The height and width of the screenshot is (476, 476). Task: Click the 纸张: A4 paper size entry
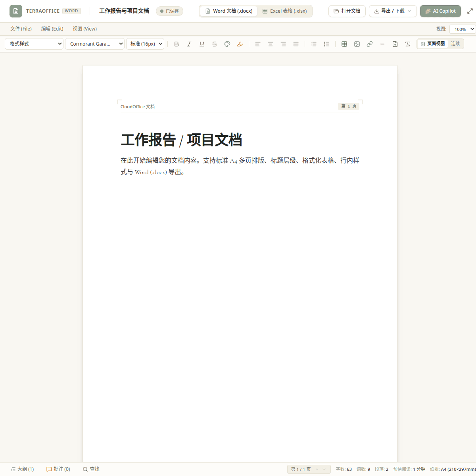tap(453, 469)
